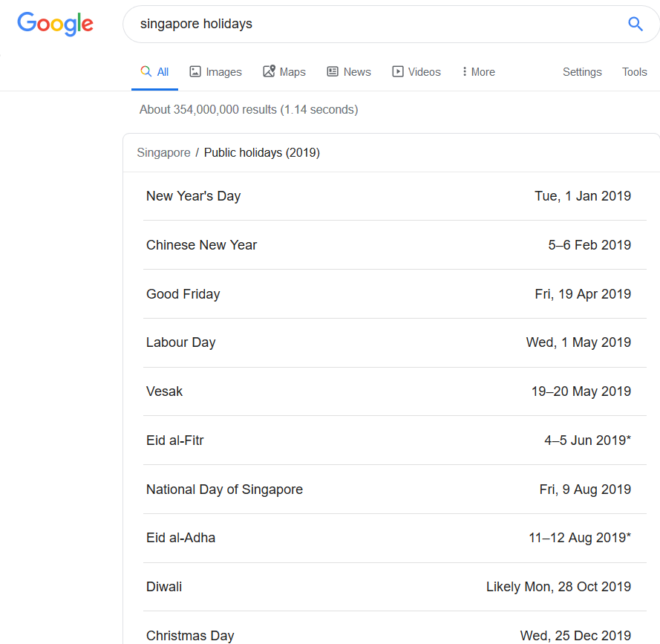
Task: Click the Maps pin icon
Action: [269, 71]
